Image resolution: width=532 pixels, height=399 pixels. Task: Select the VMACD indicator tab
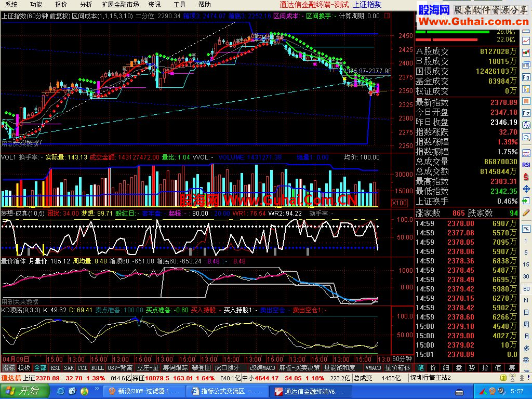pyautogui.click(x=373, y=368)
